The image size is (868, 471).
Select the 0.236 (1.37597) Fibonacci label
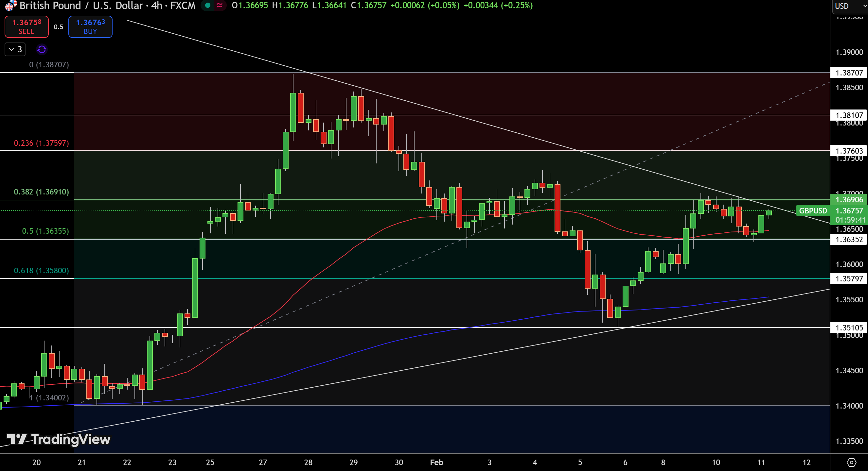click(42, 143)
